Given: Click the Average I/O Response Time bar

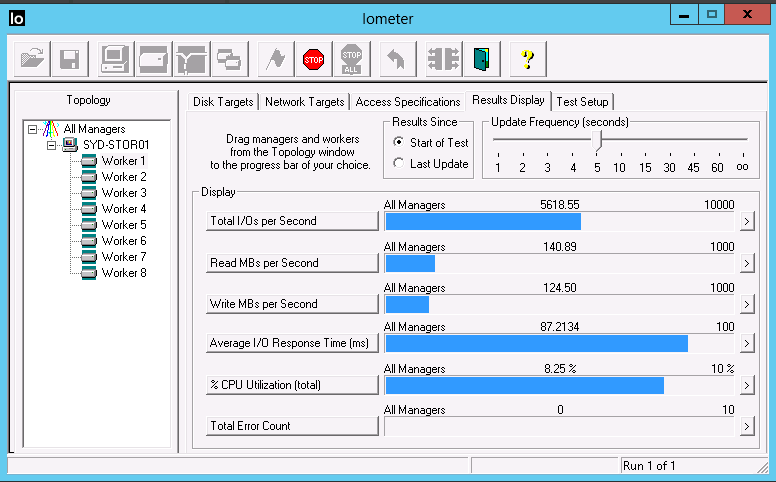Looking at the screenshot, I should [560, 343].
